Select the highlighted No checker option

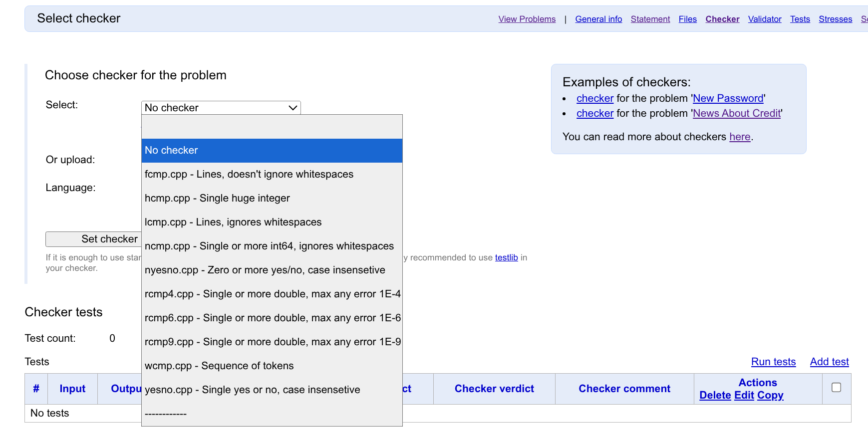[272, 150]
